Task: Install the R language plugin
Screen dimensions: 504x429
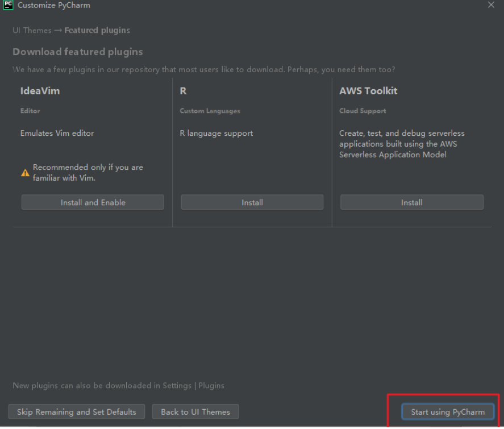Action: point(252,202)
